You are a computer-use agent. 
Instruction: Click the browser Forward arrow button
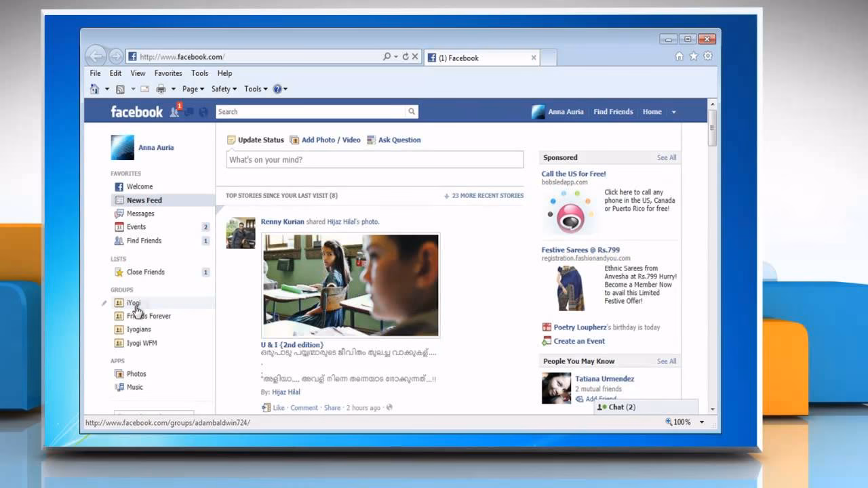click(116, 57)
